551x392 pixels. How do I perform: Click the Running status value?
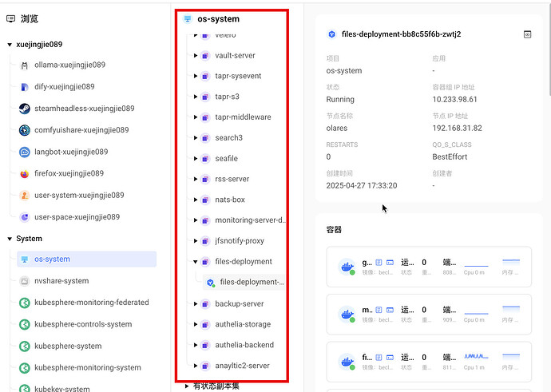coord(340,100)
